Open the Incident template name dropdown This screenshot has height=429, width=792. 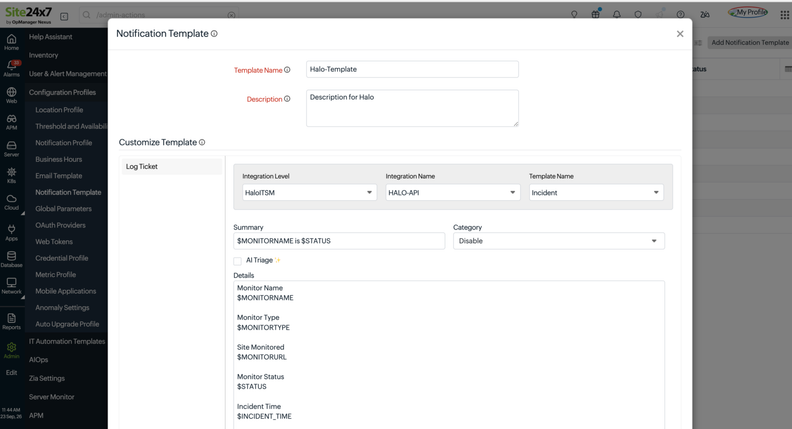[596, 193]
